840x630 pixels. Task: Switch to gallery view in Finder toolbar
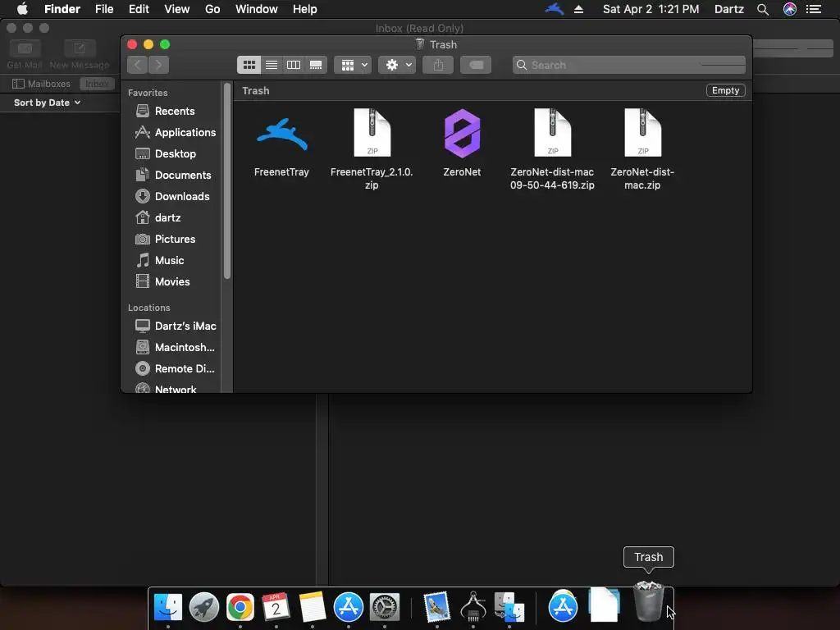click(316, 65)
